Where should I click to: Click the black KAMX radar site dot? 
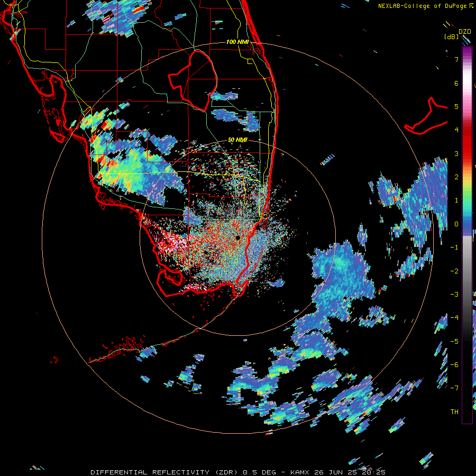click(x=238, y=237)
